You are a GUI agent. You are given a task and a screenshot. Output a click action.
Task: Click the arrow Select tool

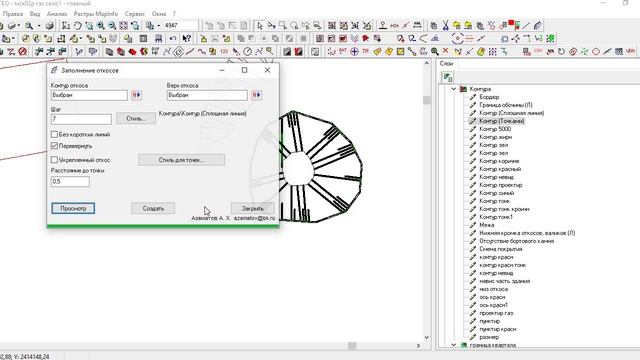260,26
